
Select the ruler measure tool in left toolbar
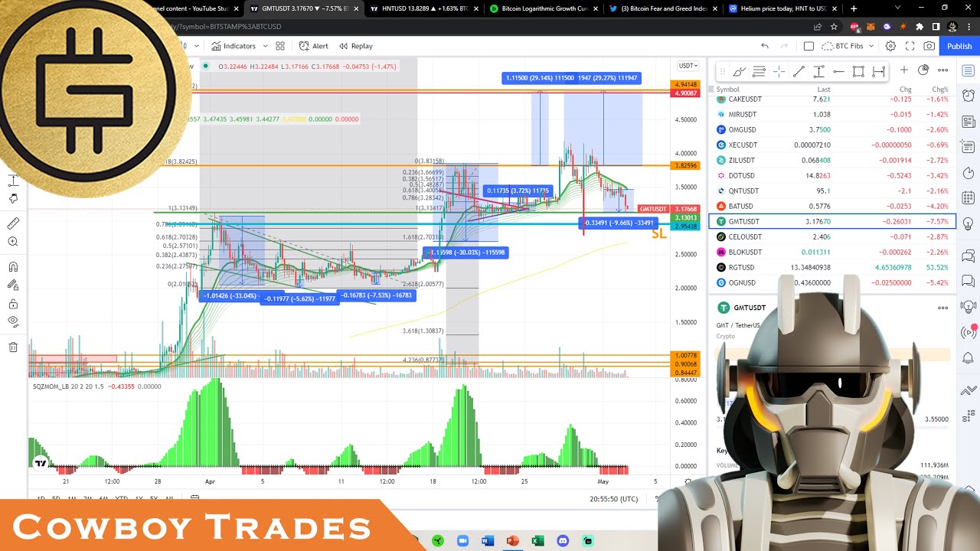13,223
